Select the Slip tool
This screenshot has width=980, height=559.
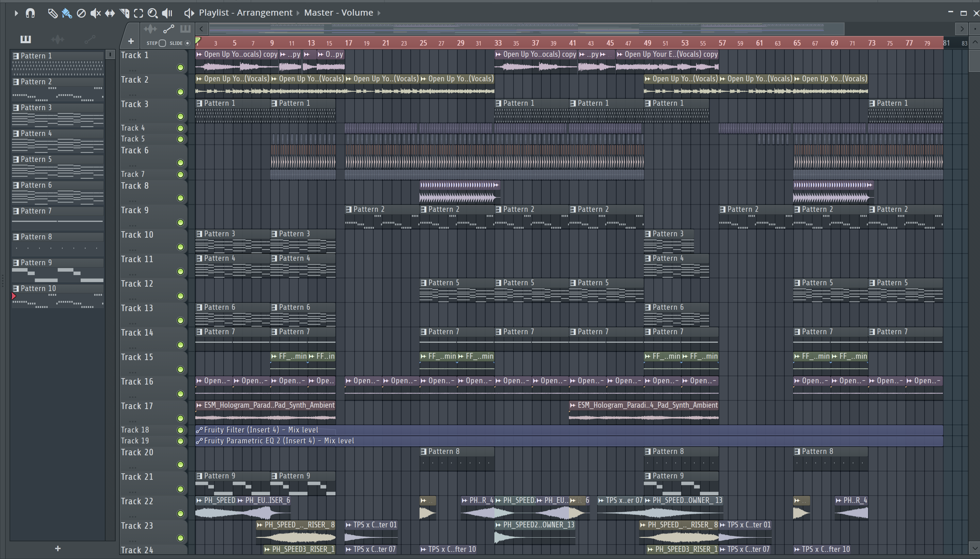[110, 14]
